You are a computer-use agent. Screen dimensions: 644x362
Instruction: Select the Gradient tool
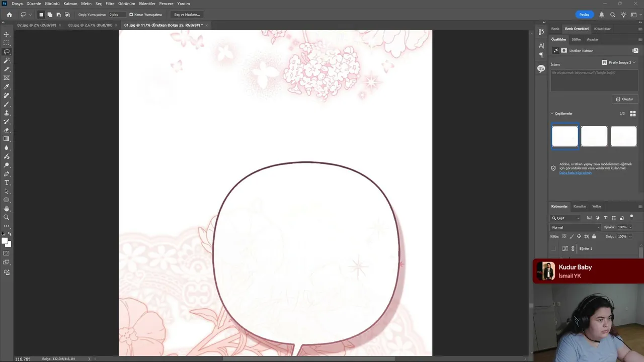point(7,139)
